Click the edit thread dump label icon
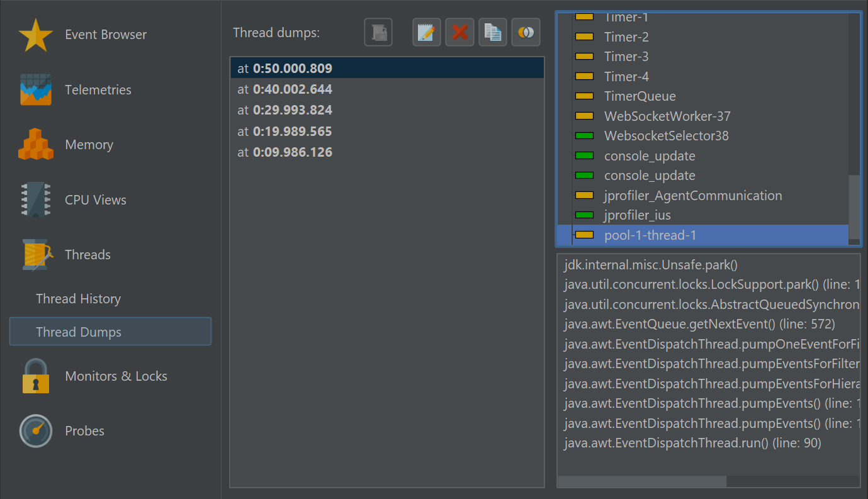 (427, 32)
